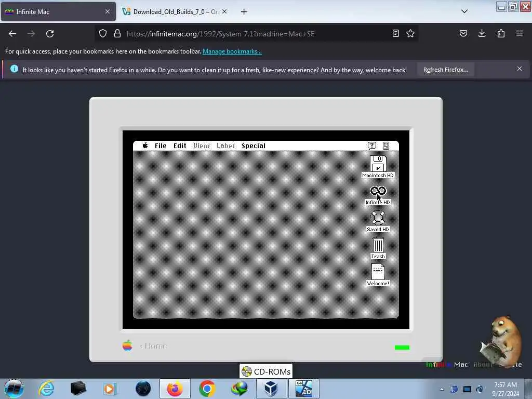Click the taskbar clock showing 7:57 AM
Image resolution: width=532 pixels, height=399 pixels.
click(505, 389)
